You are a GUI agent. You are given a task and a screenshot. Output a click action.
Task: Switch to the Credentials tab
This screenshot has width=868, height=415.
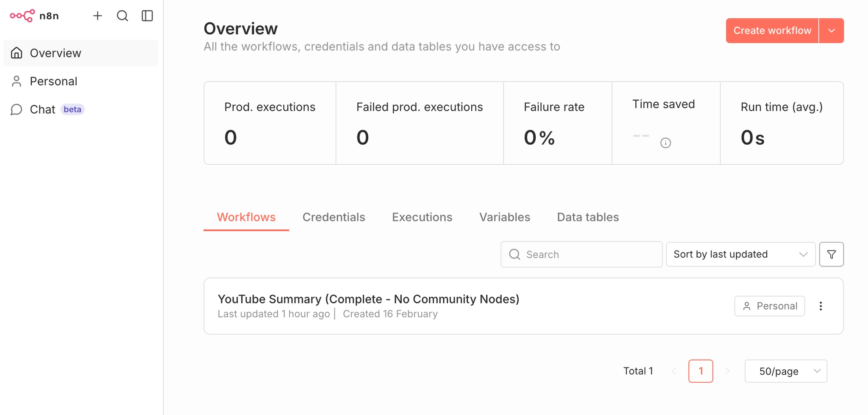click(x=334, y=217)
